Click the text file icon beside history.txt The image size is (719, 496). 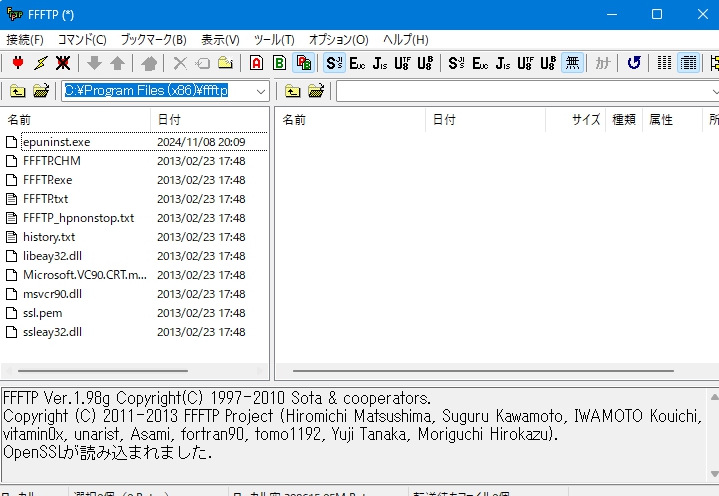point(11,237)
